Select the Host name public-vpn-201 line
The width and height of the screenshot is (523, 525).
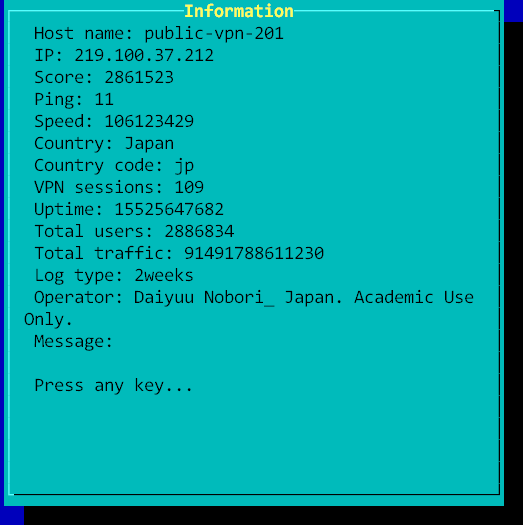coord(159,34)
